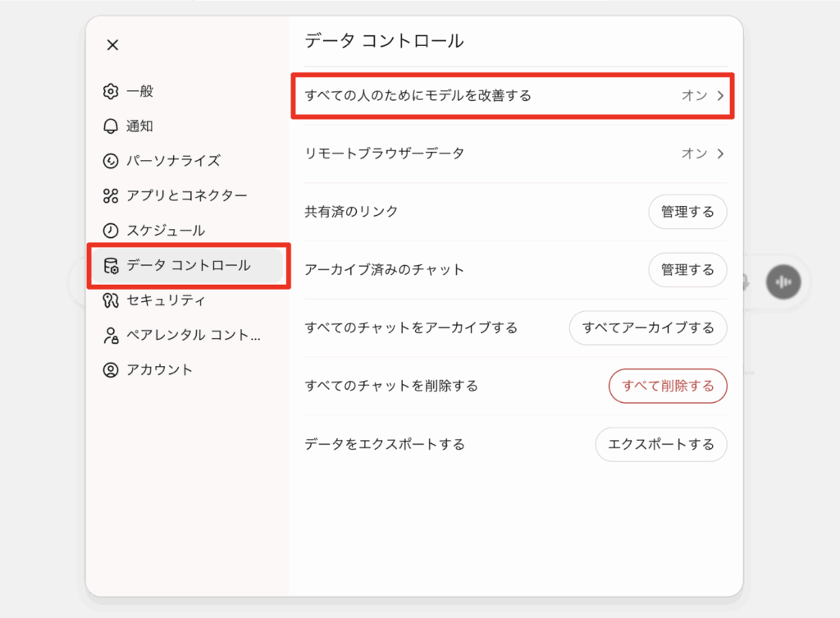Click the gear icon beside 一般

coord(111,91)
